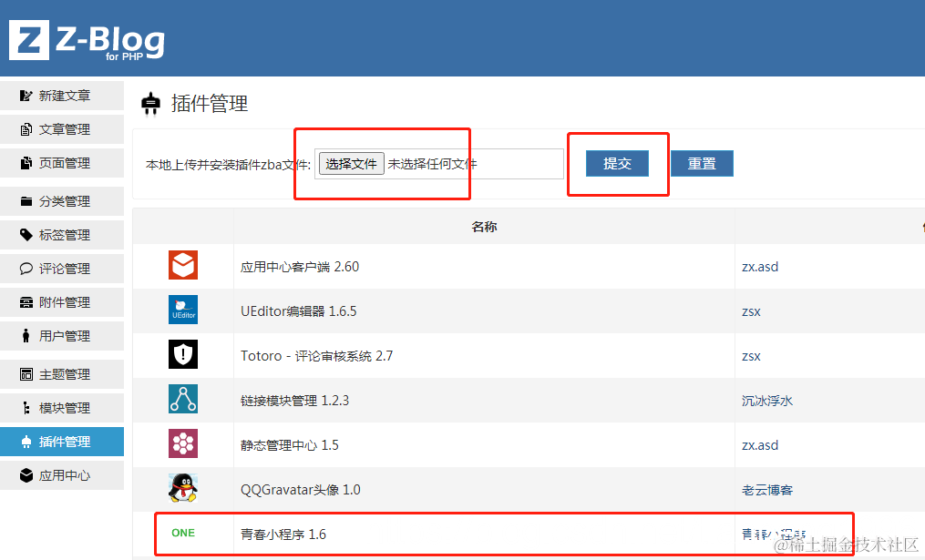The height and width of the screenshot is (560, 925).
Task: Open 评论管理 in the sidebar
Action: [x=62, y=269]
